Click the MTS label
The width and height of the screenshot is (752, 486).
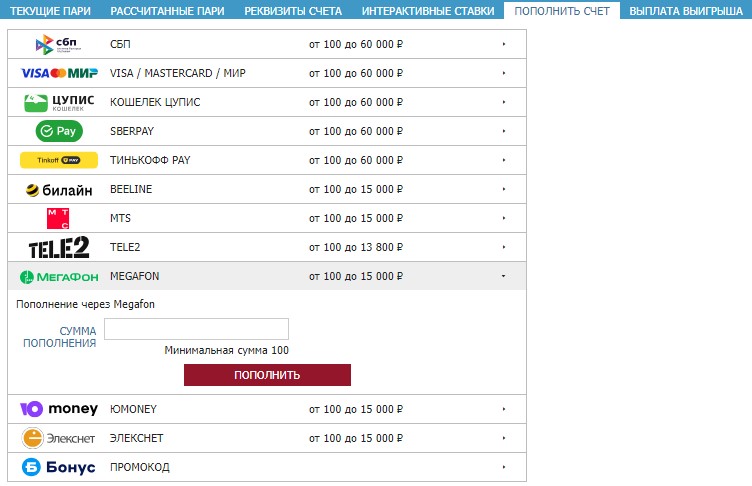pos(120,218)
